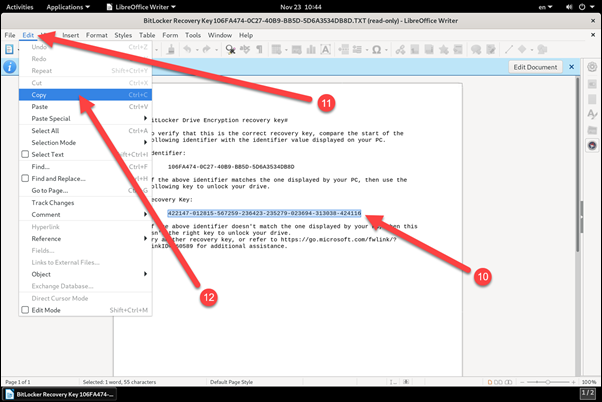Open the en language dropdown
Viewport: 602px width, 402px height.
pos(545,7)
